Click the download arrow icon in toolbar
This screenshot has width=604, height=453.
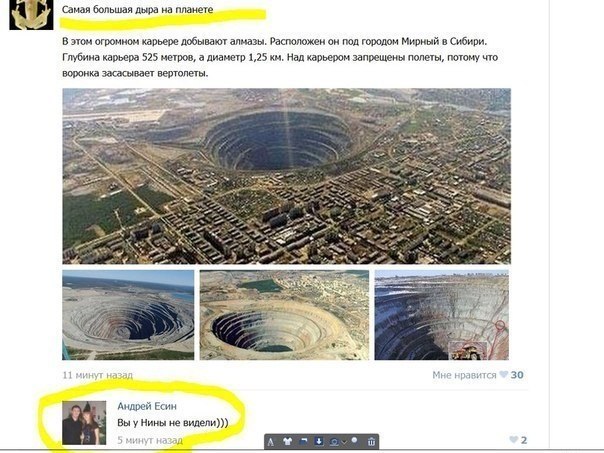coord(319,441)
